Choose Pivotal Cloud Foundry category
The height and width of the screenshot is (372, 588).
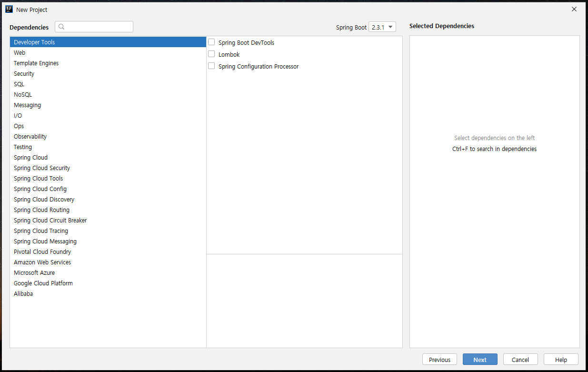click(108, 251)
